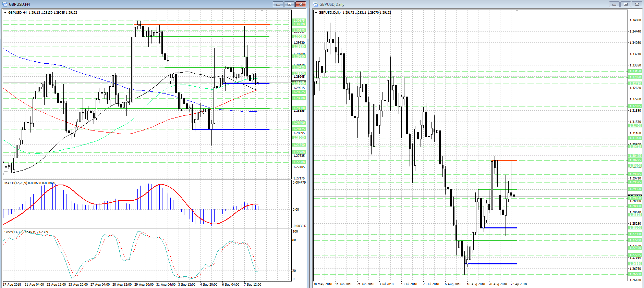
Task: Select the blue line at 1.29100 in H4 chart
Action: pyautogui.click(x=246, y=84)
